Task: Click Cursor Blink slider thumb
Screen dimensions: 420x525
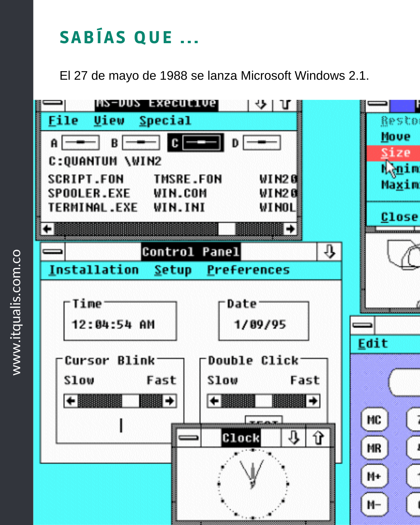Action: coord(130,401)
